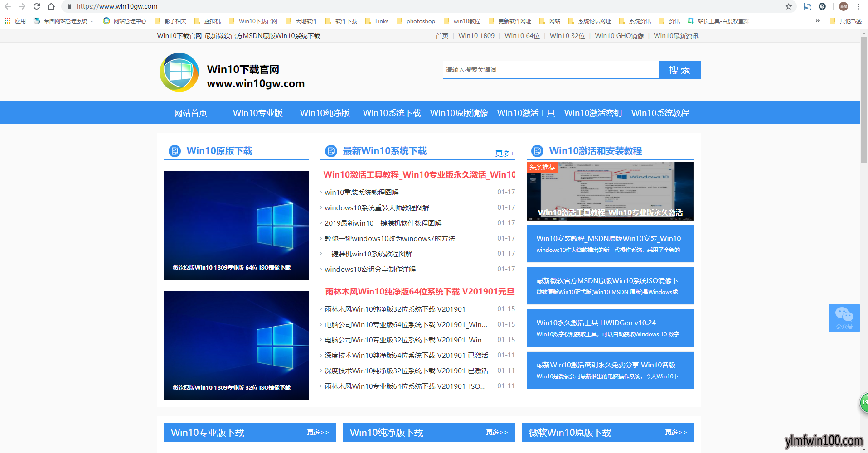The image size is (868, 453).
Task: View site info via padlock icon
Action: (x=69, y=6)
